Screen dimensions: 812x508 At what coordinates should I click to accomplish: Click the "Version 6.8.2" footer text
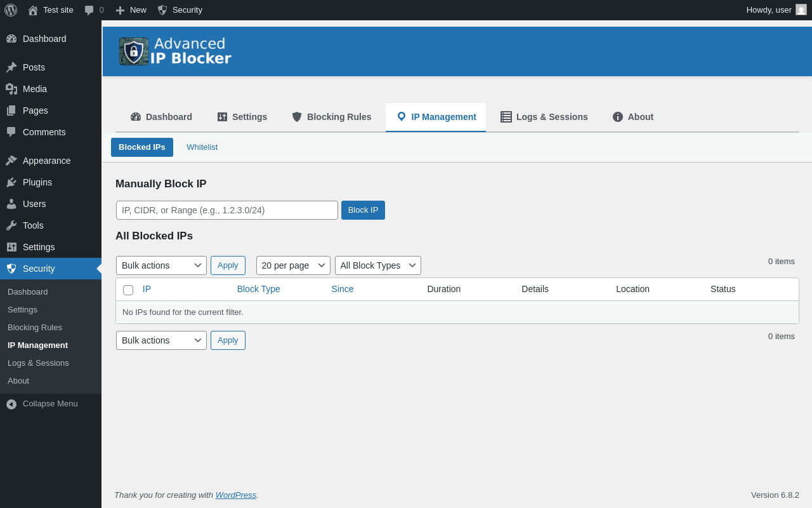tap(775, 495)
